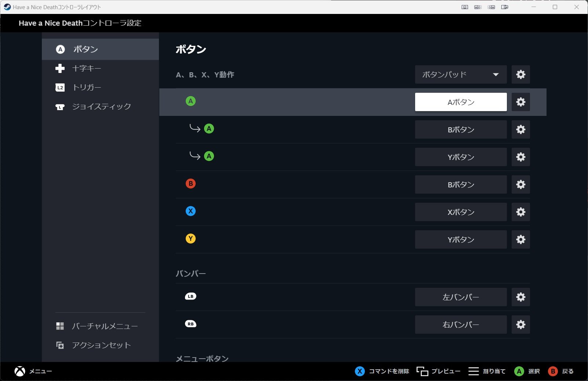Switch to the トリガー sidebar tab
This screenshot has height=381, width=588.
point(100,87)
